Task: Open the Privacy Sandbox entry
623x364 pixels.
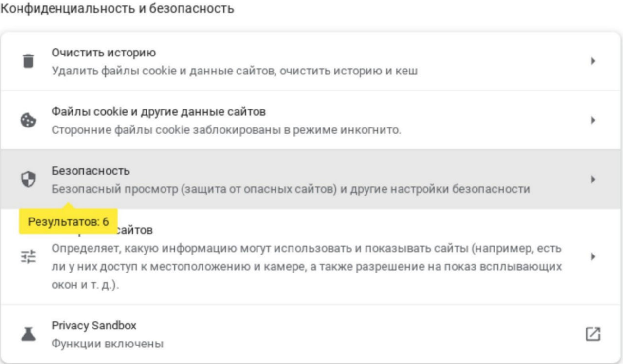Action: (x=94, y=325)
